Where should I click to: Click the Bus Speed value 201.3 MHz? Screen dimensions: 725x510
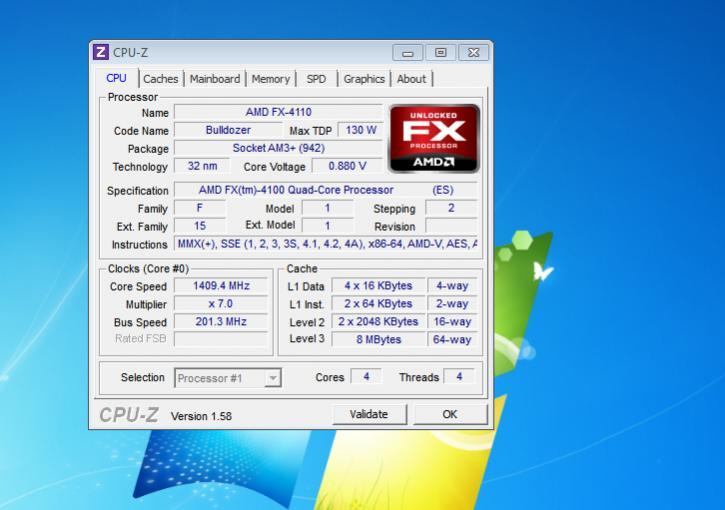click(x=221, y=321)
